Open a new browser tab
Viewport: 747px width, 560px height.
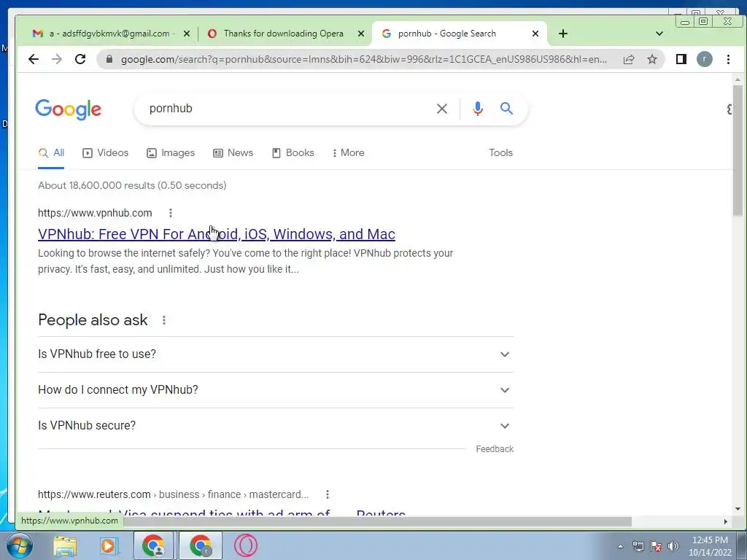(563, 34)
